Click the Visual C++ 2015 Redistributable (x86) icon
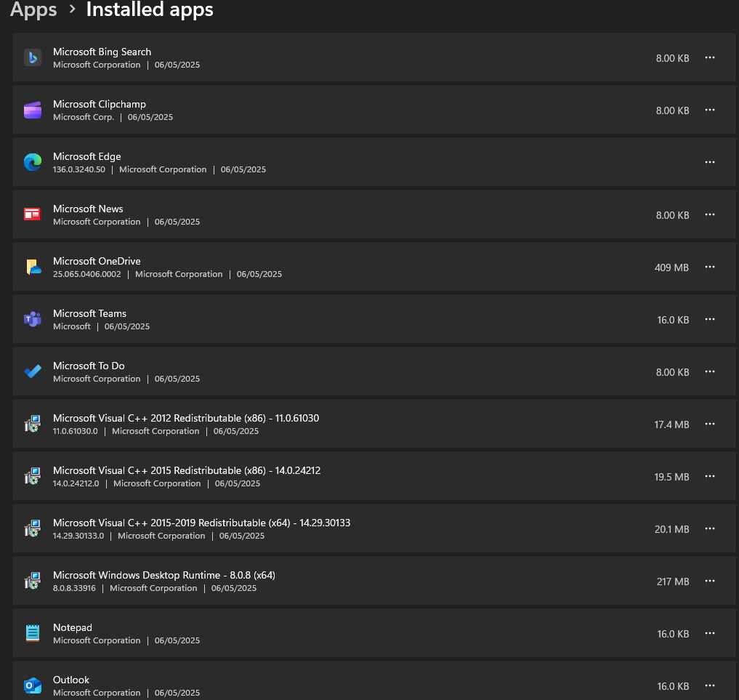This screenshot has width=739, height=700. pos(33,476)
